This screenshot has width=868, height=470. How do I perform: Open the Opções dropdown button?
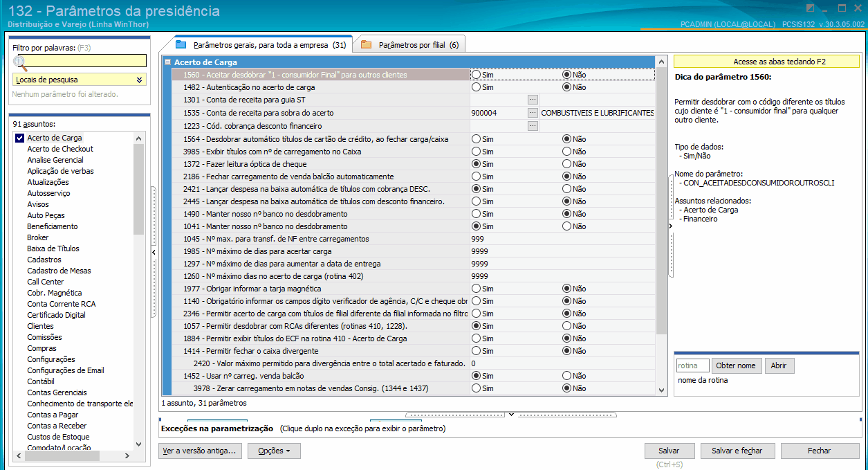(275, 451)
